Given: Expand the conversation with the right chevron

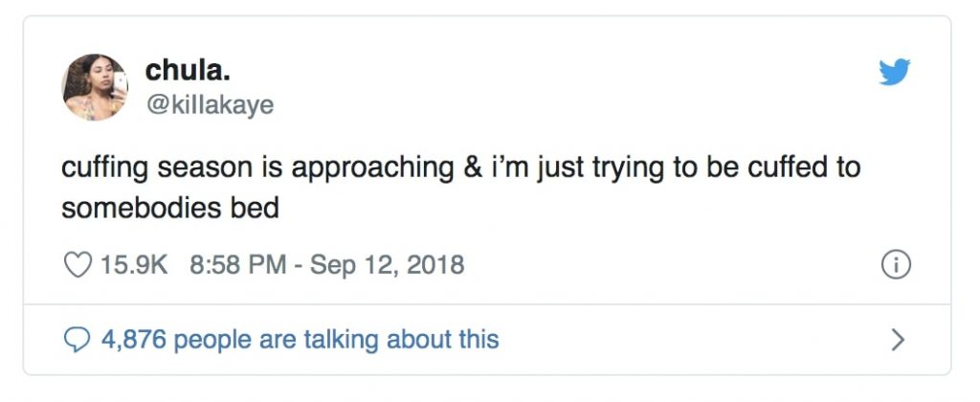Looking at the screenshot, I should tap(897, 339).
